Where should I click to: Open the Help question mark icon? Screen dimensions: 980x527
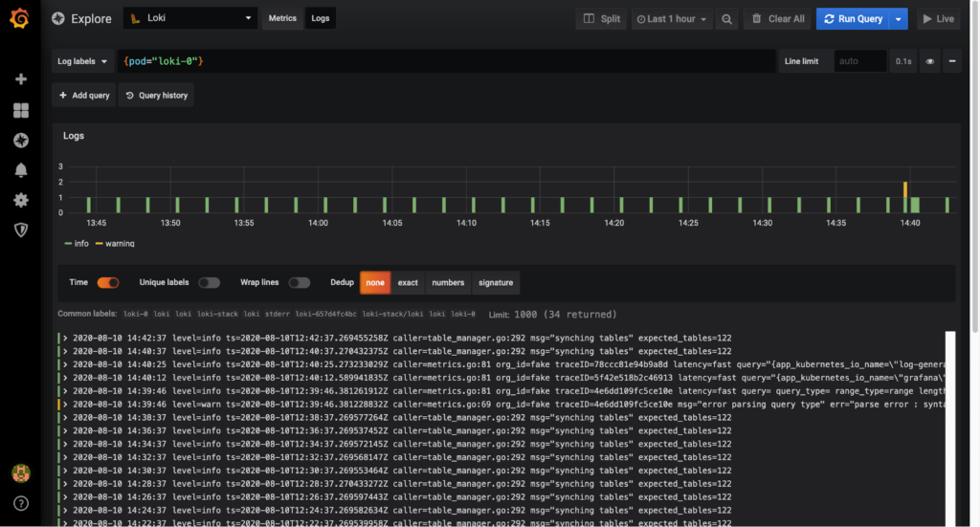point(20,503)
